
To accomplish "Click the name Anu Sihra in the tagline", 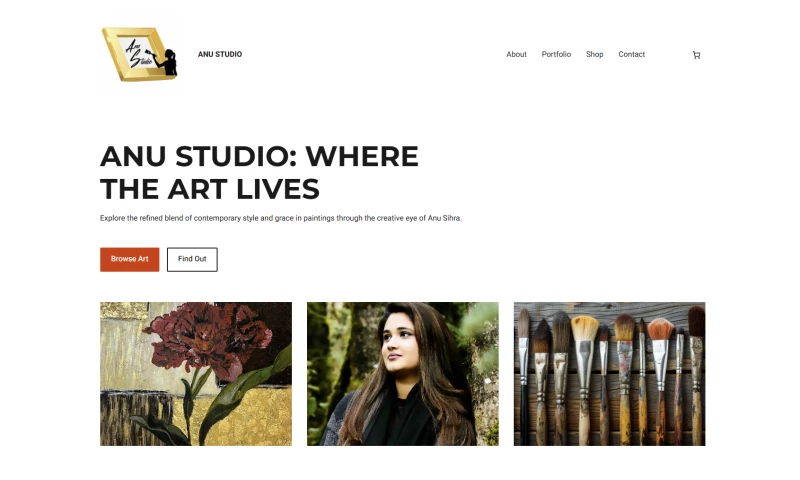I will [444, 218].
